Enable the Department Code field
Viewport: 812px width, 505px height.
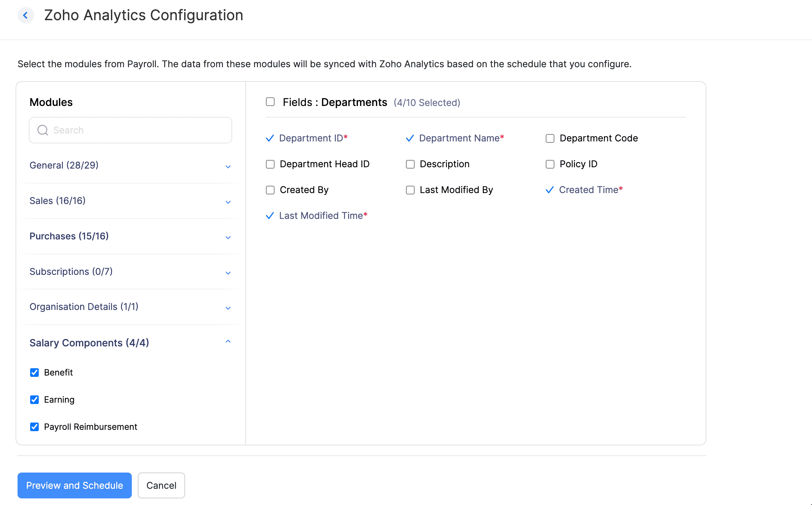pos(550,138)
